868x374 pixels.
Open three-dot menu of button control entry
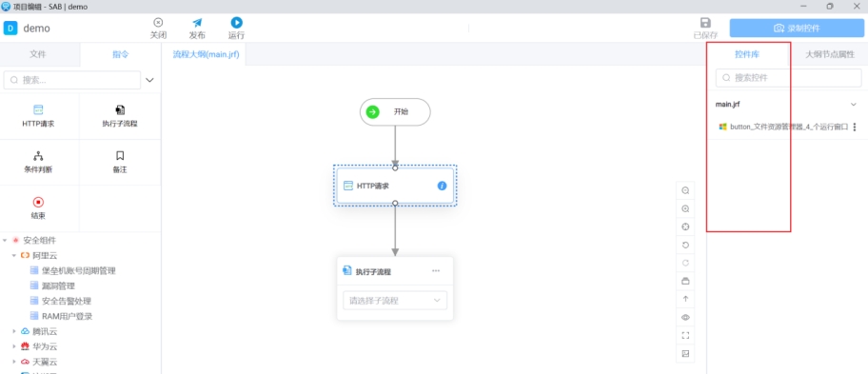855,127
